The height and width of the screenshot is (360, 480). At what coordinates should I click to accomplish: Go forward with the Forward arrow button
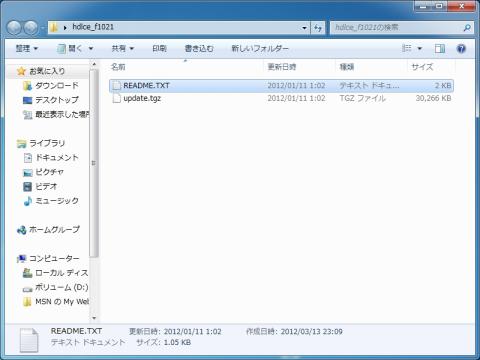[x=31, y=28]
